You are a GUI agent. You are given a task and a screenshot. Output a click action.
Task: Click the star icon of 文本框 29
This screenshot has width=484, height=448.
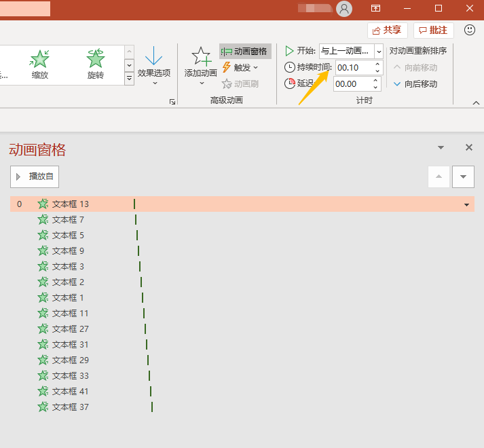point(43,360)
